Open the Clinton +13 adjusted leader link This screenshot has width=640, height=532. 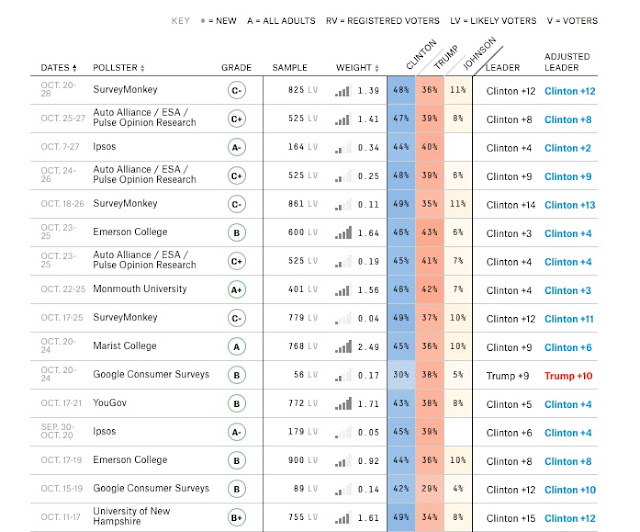click(x=570, y=205)
